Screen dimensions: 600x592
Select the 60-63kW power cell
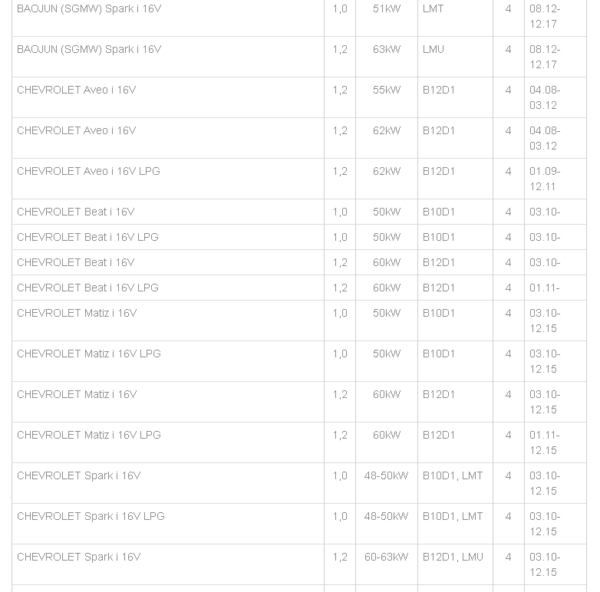point(386,557)
